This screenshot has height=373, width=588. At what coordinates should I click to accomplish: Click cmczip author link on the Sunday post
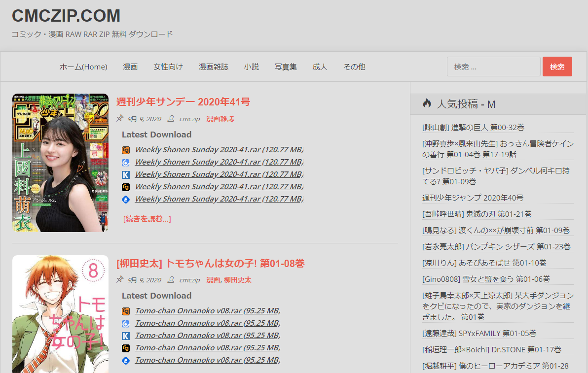point(190,119)
